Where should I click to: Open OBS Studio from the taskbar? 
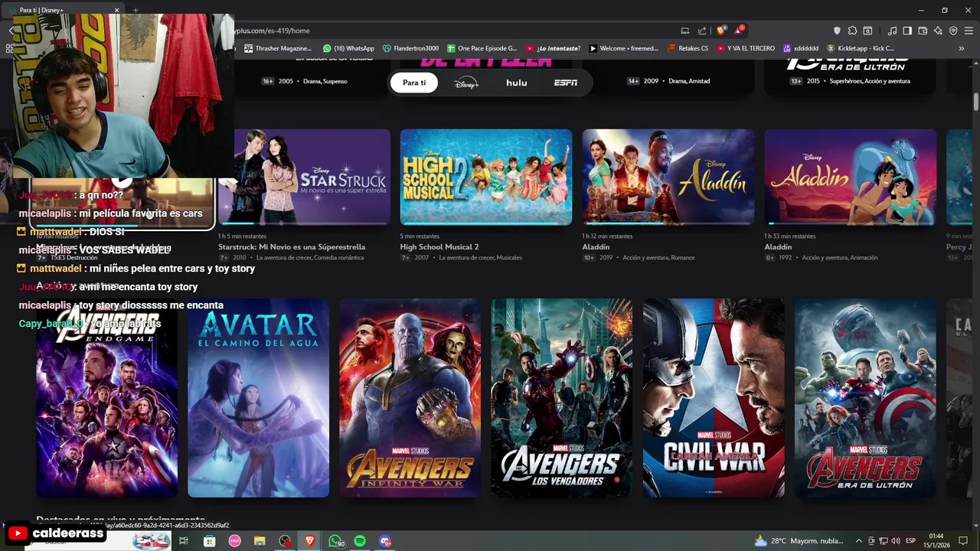point(285,541)
